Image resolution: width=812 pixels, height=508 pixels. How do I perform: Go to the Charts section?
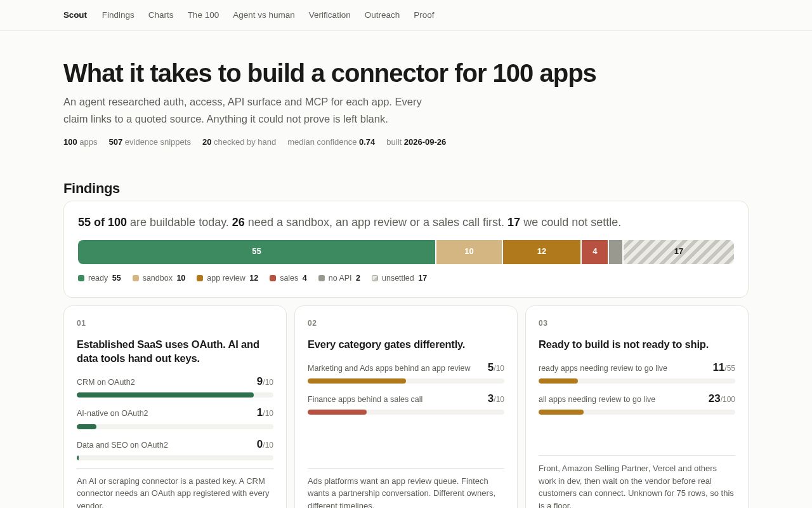pyautogui.click(x=160, y=15)
